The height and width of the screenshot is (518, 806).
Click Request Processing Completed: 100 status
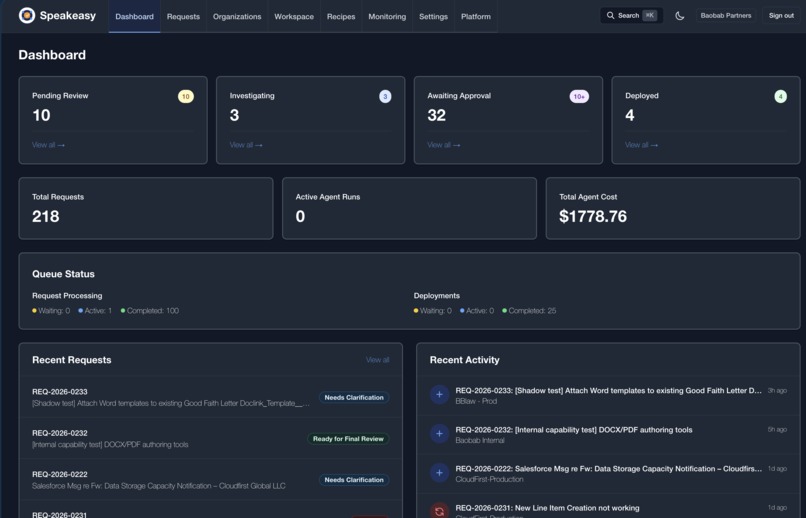point(150,310)
